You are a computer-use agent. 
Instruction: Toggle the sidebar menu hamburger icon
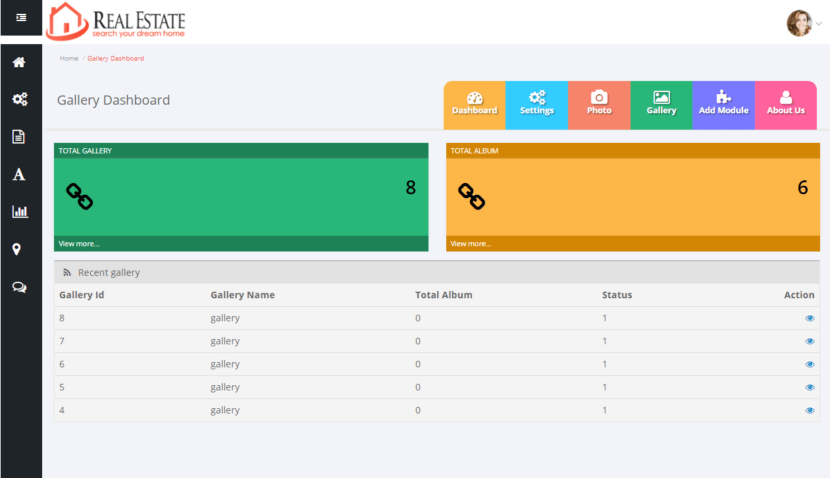click(x=21, y=17)
